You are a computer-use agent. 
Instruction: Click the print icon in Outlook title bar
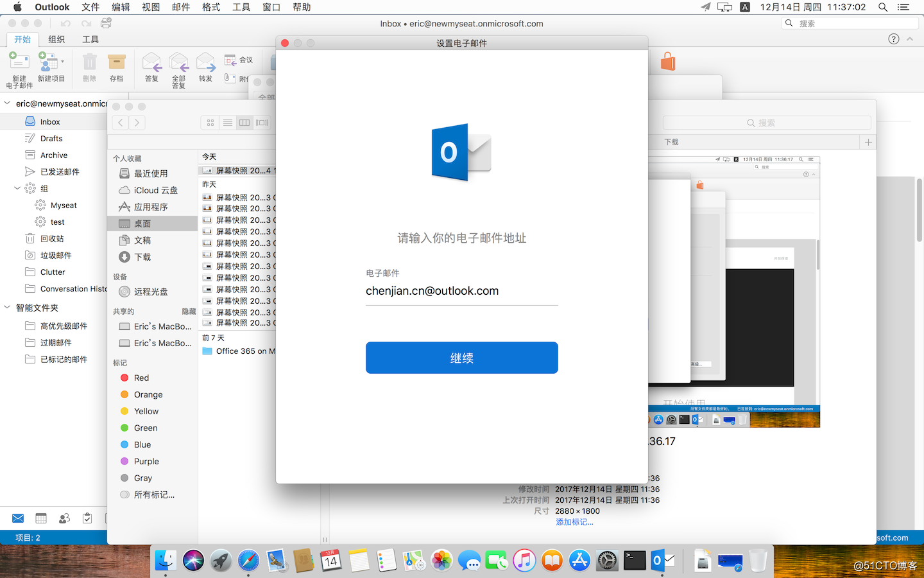(x=107, y=23)
